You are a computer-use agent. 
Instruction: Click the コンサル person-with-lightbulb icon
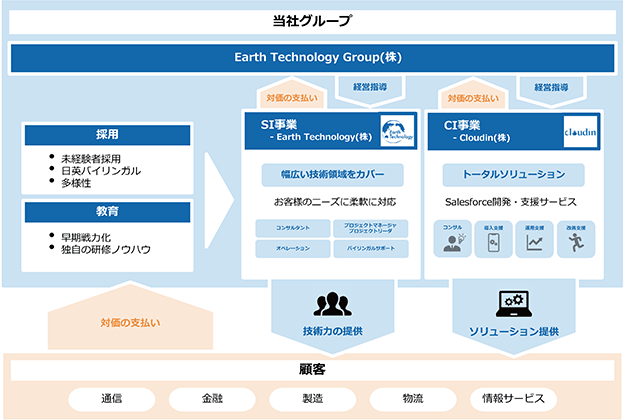click(454, 242)
